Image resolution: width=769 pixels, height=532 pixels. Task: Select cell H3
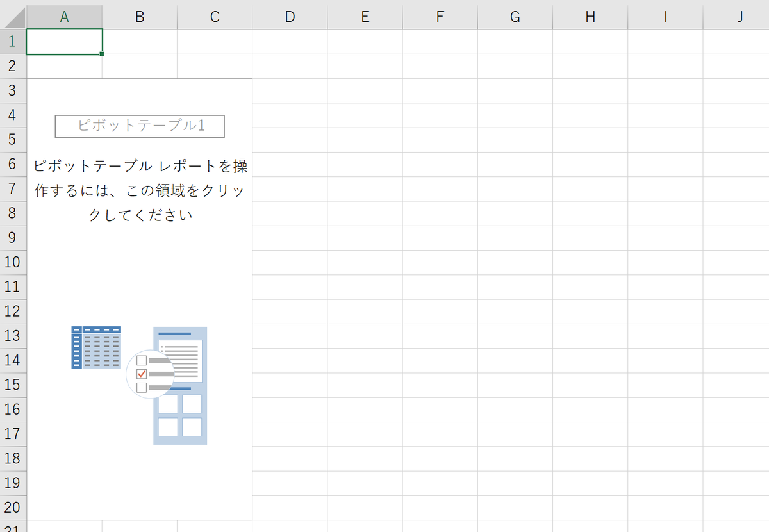(590, 90)
